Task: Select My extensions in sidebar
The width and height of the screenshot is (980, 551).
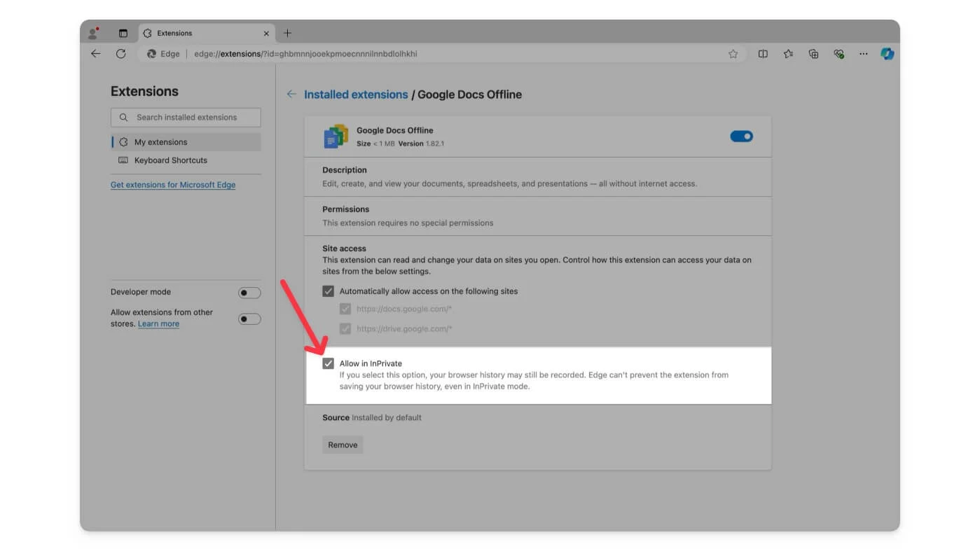Action: point(160,142)
